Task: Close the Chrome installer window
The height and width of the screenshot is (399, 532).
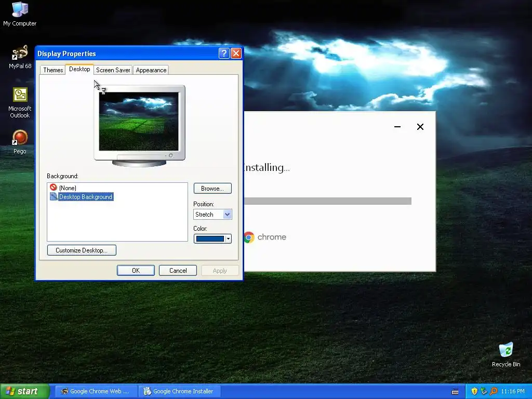Action: pyautogui.click(x=420, y=127)
